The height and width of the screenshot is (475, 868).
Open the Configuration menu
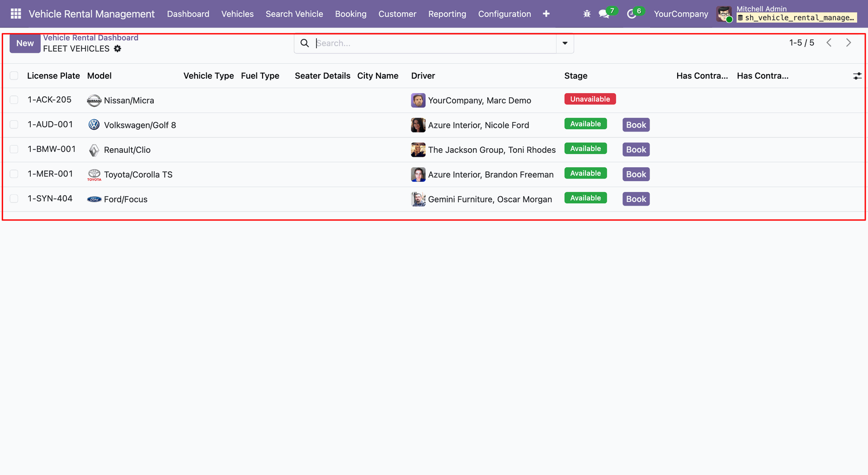tap(505, 14)
